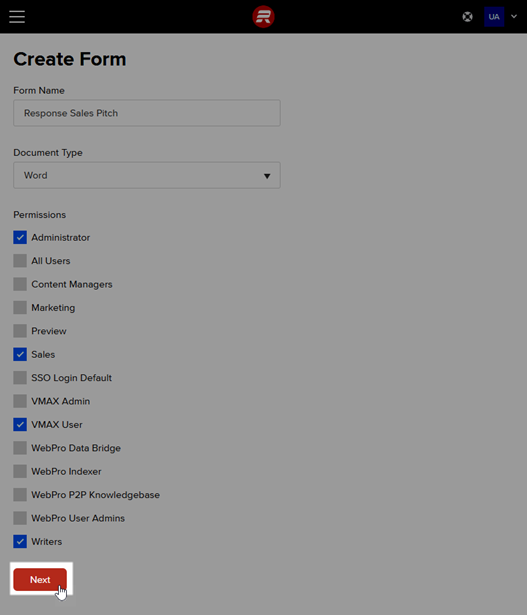Check SSO Login Default
Viewport: 527px width, 615px height.
point(20,378)
